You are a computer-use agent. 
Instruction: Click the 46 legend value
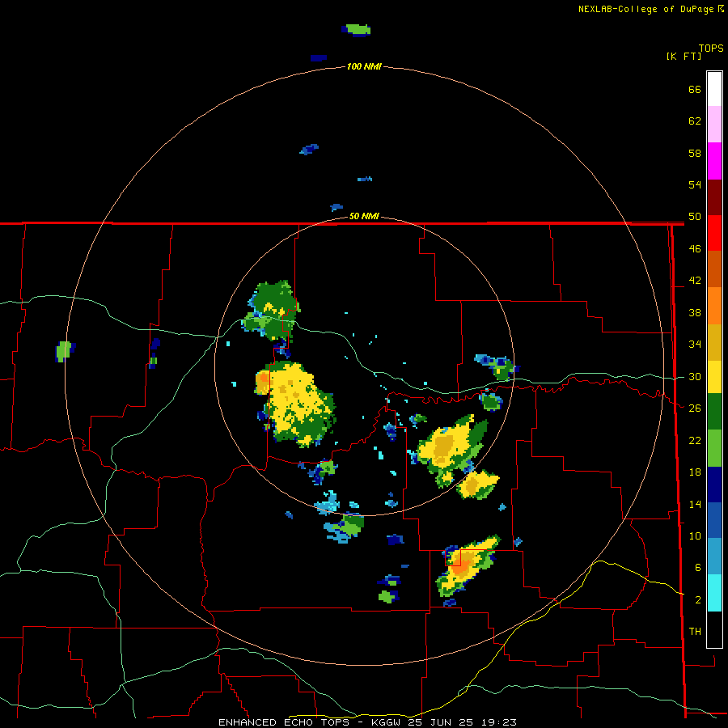695,249
